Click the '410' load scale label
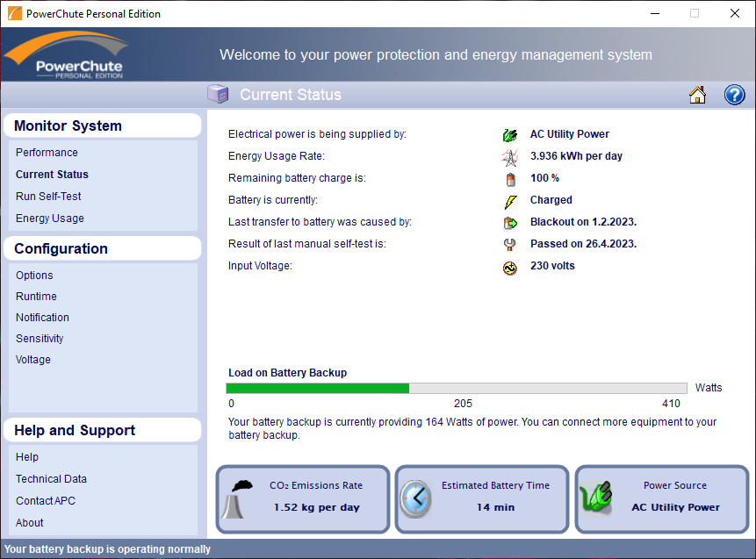The image size is (756, 559). tap(671, 404)
